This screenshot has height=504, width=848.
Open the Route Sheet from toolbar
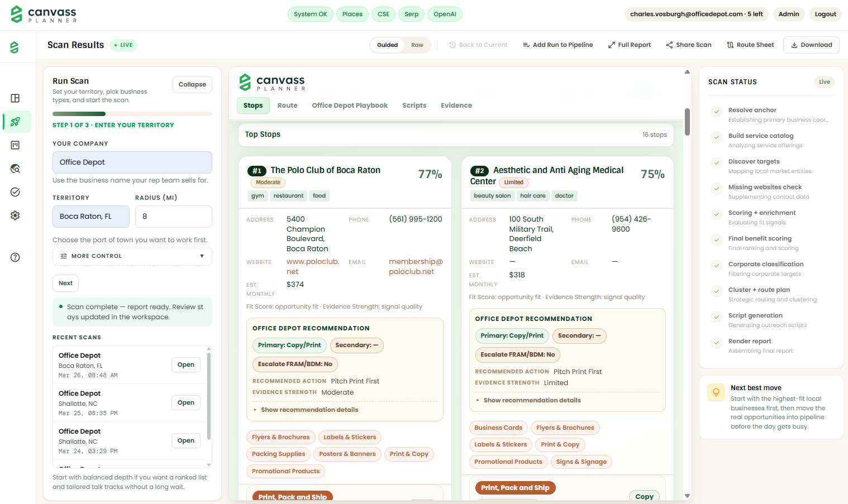click(750, 45)
